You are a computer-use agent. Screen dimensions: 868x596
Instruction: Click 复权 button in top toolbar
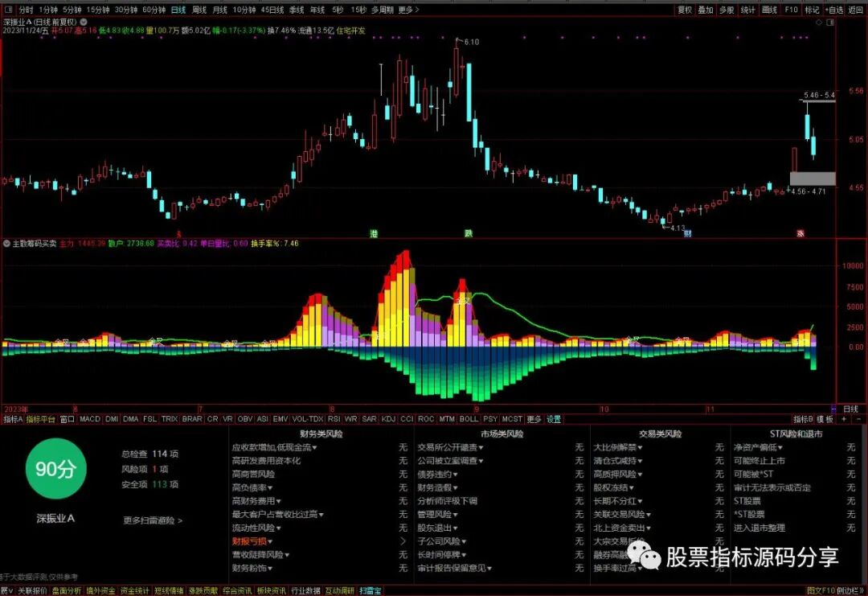click(685, 10)
